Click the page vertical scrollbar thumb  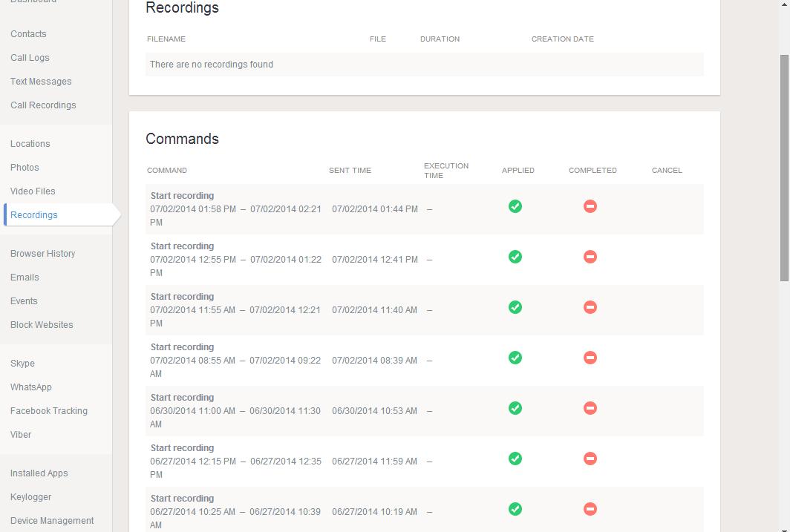(784, 167)
